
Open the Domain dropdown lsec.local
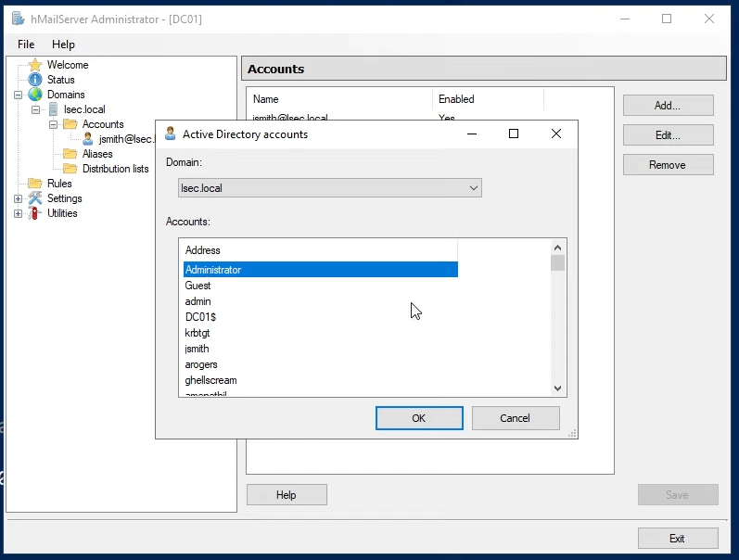(x=330, y=188)
